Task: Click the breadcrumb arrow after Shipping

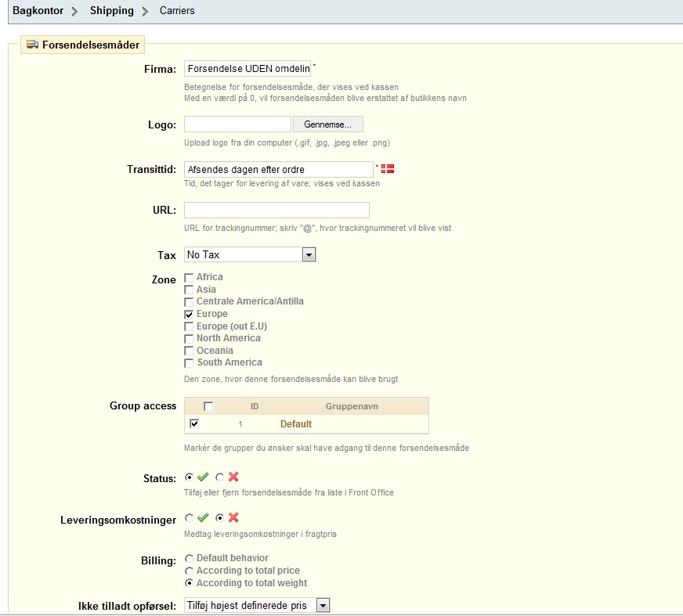Action: [x=145, y=11]
